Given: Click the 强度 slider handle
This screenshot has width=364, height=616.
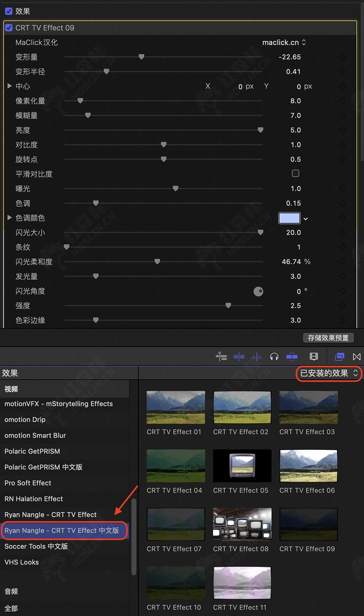Looking at the screenshot, I should click(x=228, y=305).
